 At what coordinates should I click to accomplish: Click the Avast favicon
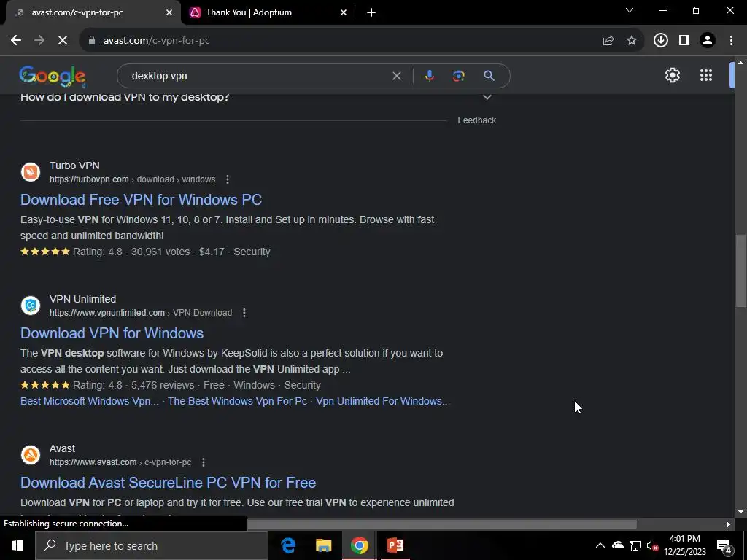pos(31,455)
